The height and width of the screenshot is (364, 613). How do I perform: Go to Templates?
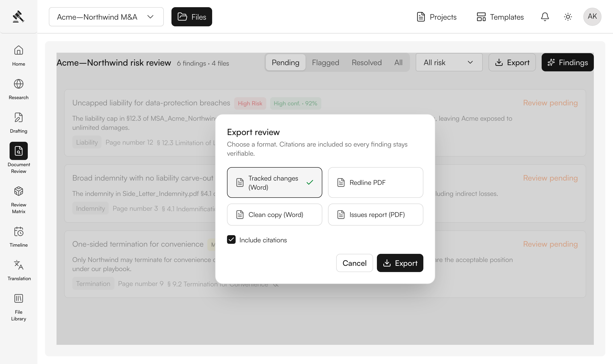[x=500, y=17]
